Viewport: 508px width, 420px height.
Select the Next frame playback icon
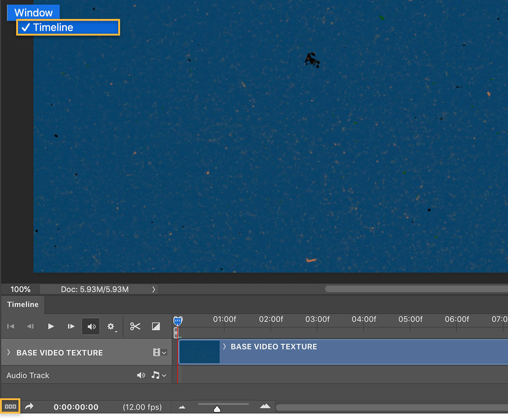point(71,326)
